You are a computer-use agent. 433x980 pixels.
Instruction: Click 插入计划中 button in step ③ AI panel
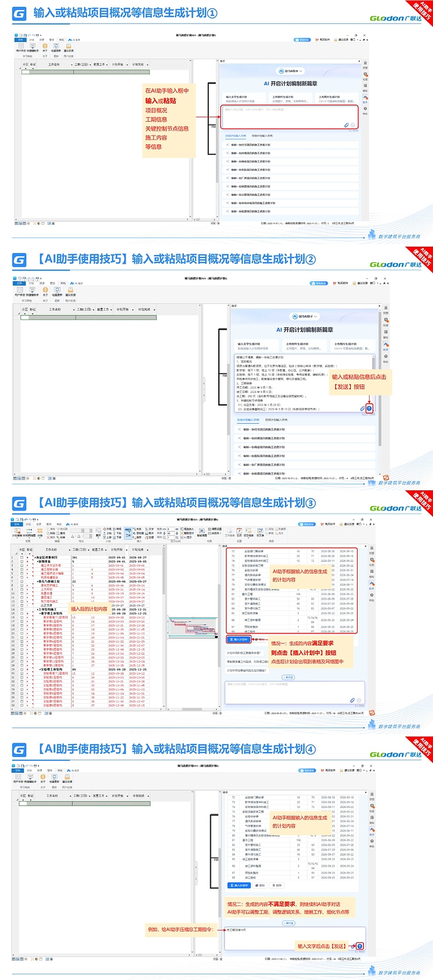click(x=238, y=640)
